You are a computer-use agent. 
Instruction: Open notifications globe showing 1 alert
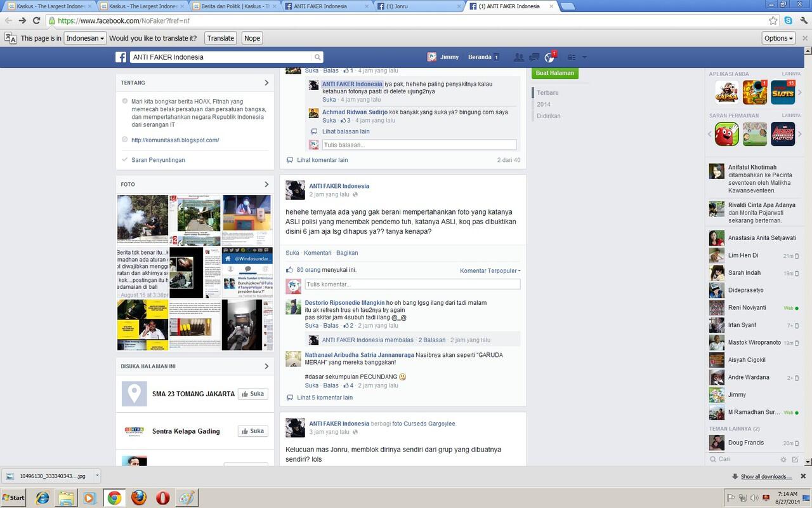point(548,58)
